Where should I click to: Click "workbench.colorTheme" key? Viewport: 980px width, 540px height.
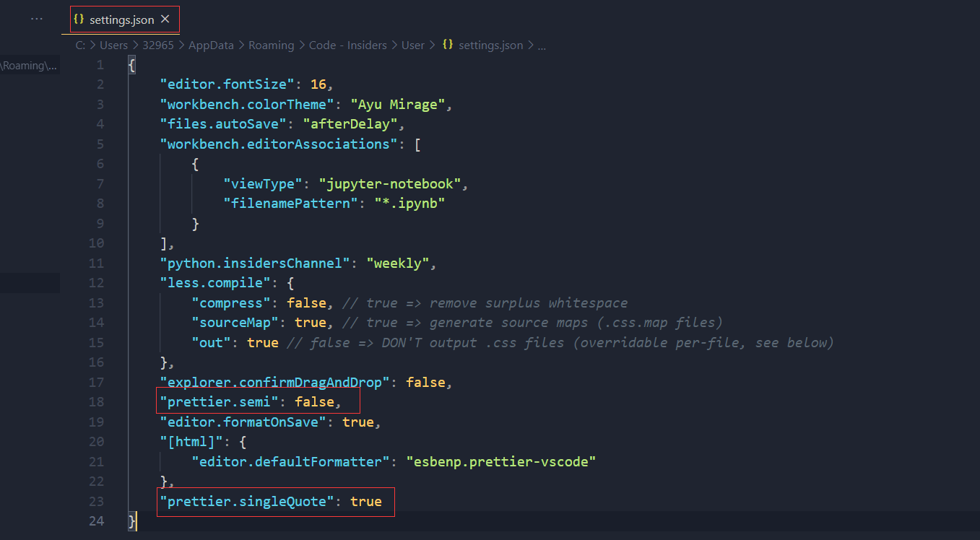click(247, 105)
